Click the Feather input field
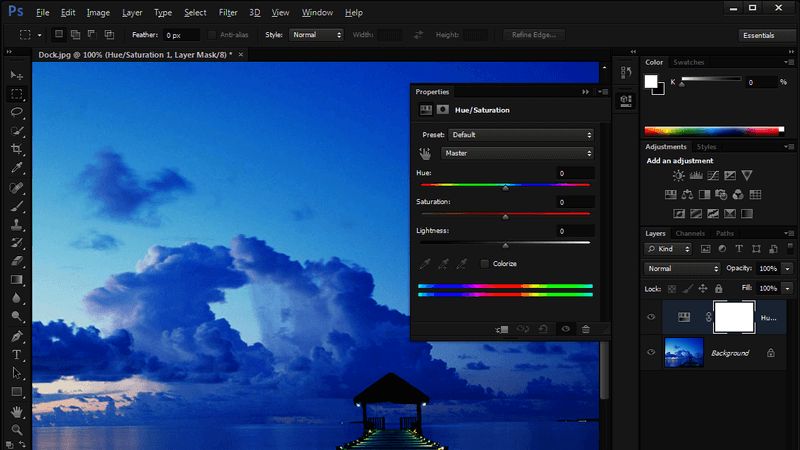Viewport: 800px width, 450px height. tap(181, 35)
